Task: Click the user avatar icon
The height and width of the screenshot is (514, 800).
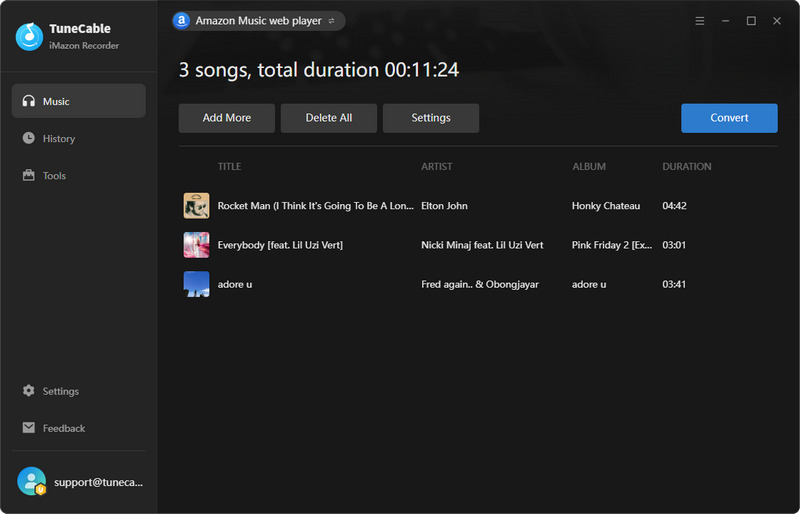Action: 32,481
